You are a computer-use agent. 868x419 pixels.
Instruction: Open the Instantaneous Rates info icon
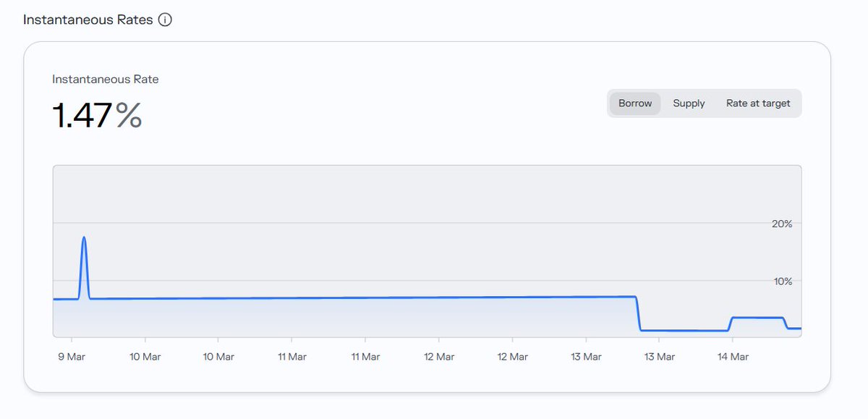point(165,20)
